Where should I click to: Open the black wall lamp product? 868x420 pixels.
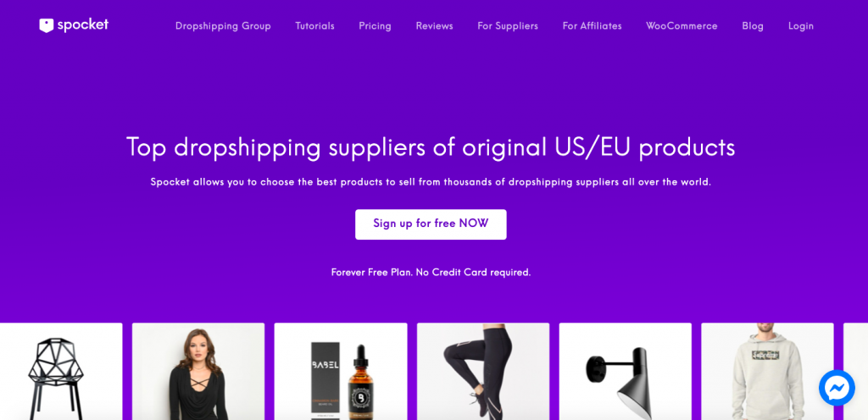point(625,372)
